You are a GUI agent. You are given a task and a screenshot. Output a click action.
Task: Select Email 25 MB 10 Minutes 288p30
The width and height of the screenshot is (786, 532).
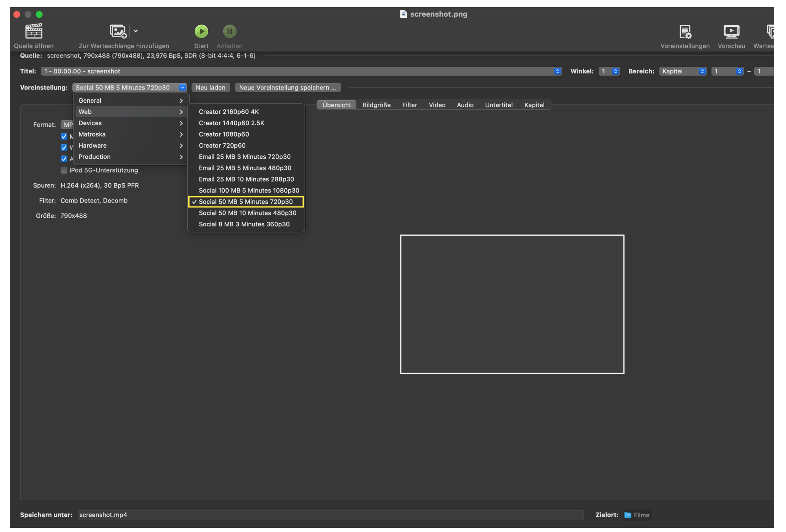tap(246, 179)
